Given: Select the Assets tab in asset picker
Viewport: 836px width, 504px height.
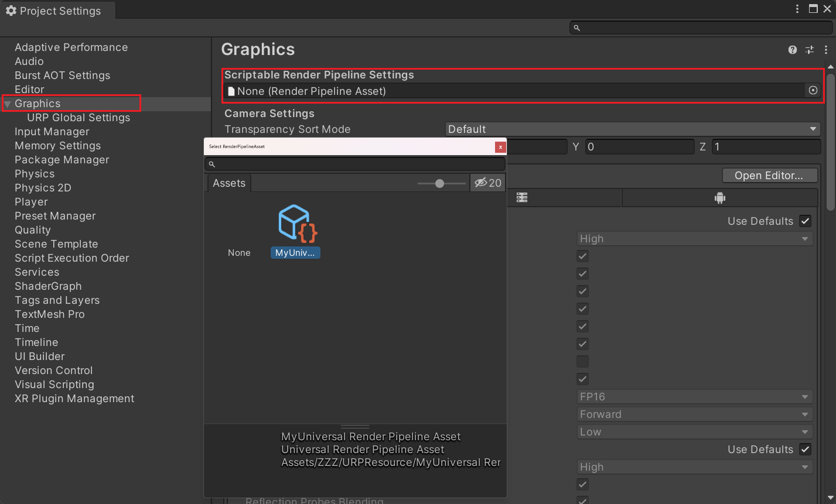Looking at the screenshot, I should click(x=228, y=183).
